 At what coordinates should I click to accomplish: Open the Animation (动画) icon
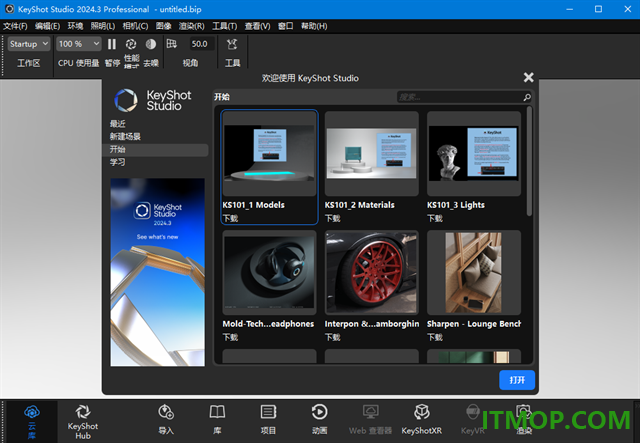click(319, 412)
